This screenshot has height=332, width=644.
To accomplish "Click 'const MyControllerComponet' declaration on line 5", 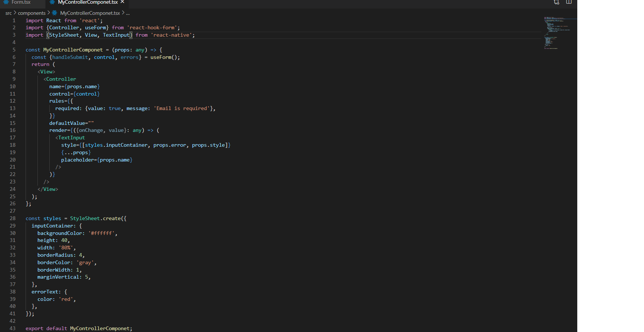I will [64, 50].
